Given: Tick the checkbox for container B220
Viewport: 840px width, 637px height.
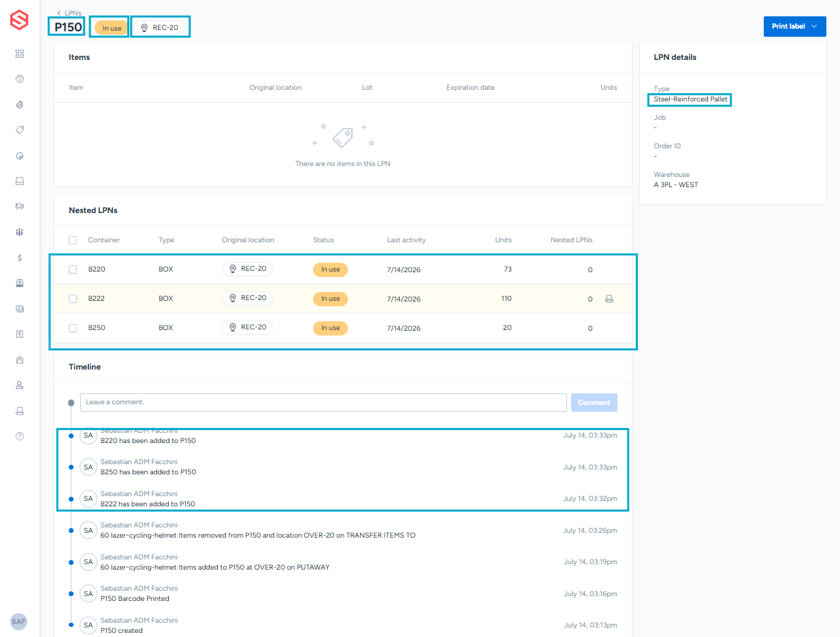Looking at the screenshot, I should click(x=73, y=269).
